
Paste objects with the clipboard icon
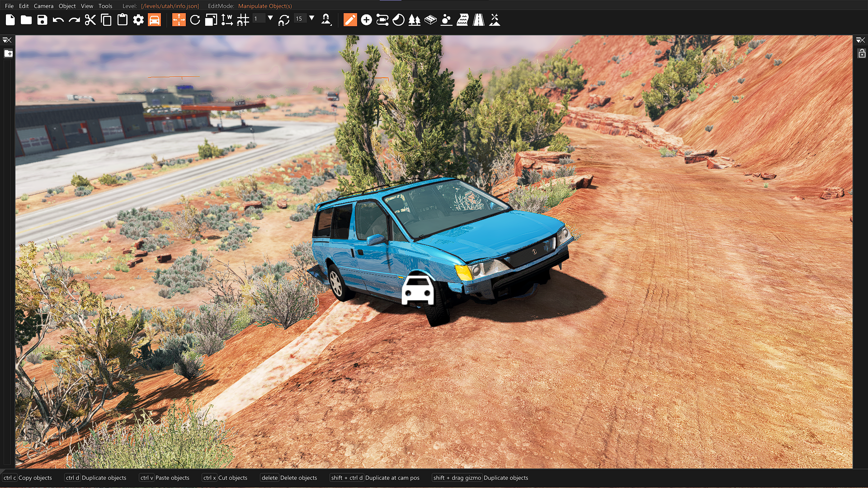123,20
